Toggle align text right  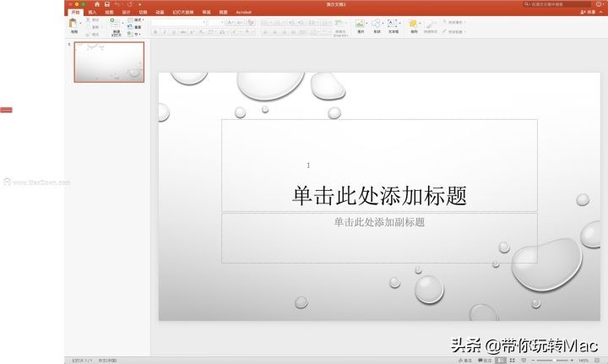click(285, 32)
